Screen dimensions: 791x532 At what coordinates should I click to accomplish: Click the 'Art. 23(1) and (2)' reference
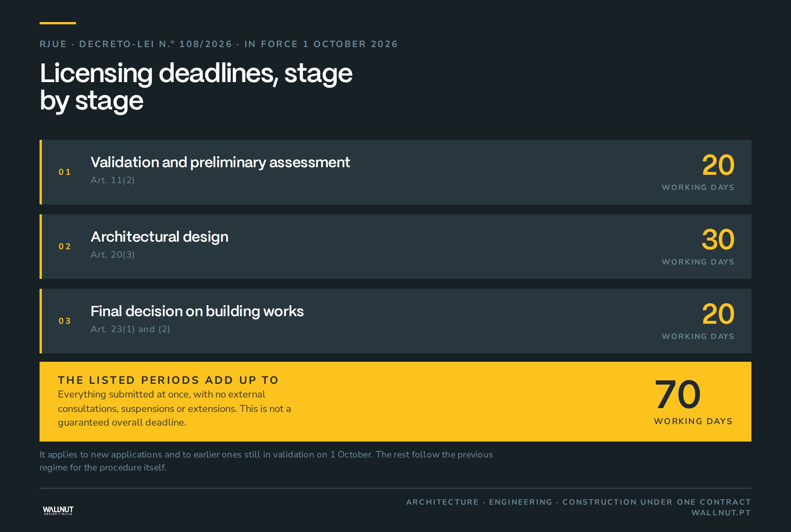pos(130,329)
